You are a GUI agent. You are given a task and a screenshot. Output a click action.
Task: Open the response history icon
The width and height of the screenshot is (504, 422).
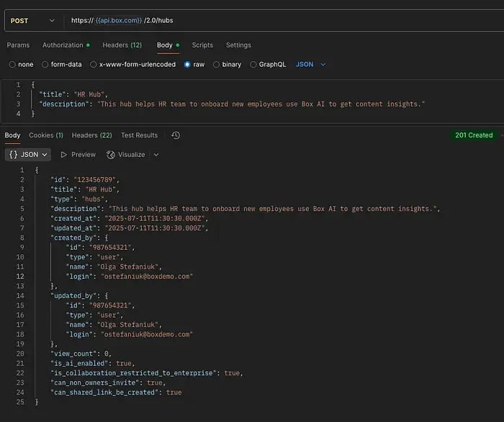tap(176, 135)
